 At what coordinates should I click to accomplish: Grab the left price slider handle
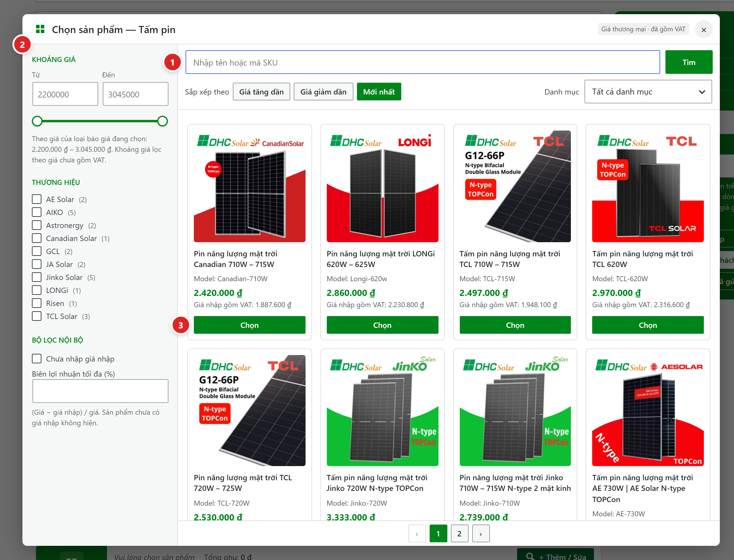click(37, 121)
